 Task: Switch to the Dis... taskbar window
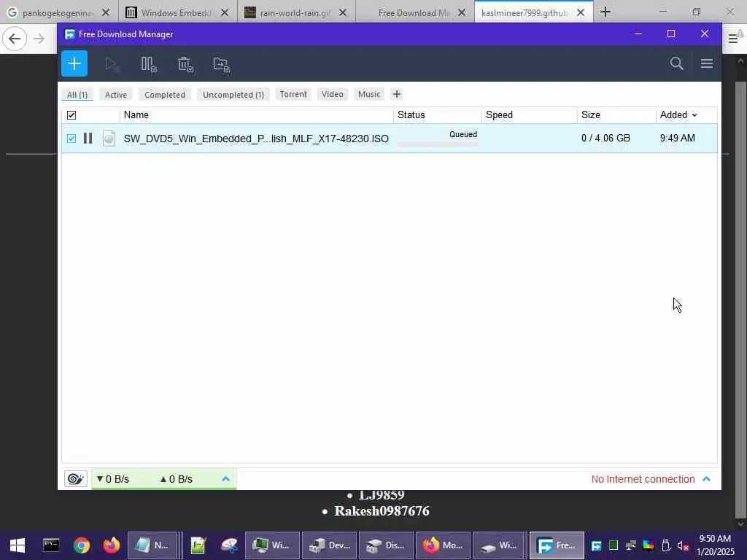[x=386, y=545]
